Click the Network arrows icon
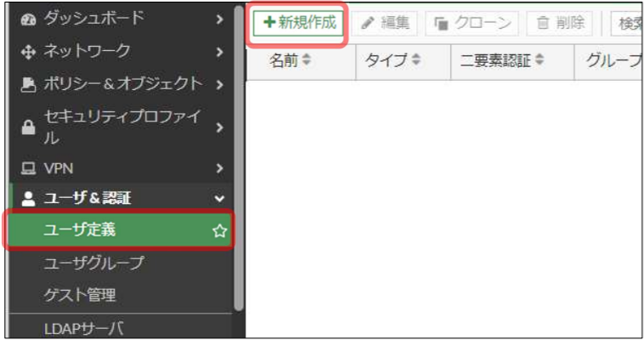 [x=28, y=52]
